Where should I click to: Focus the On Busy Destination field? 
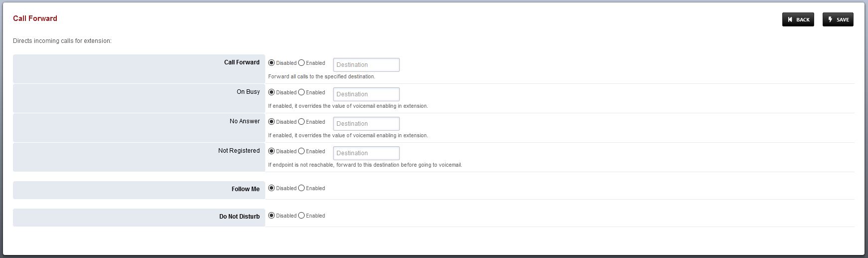366,94
